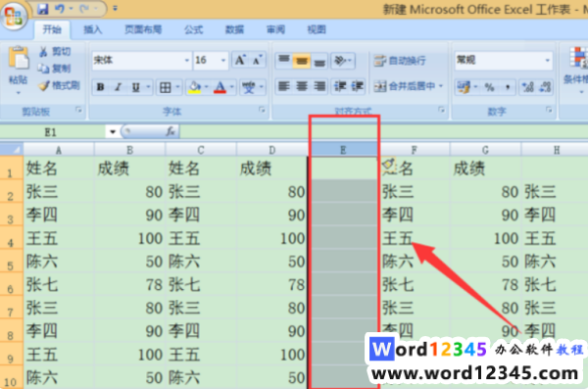Toggle italic formatting
This screenshot has width=588, height=389.
tap(119, 87)
